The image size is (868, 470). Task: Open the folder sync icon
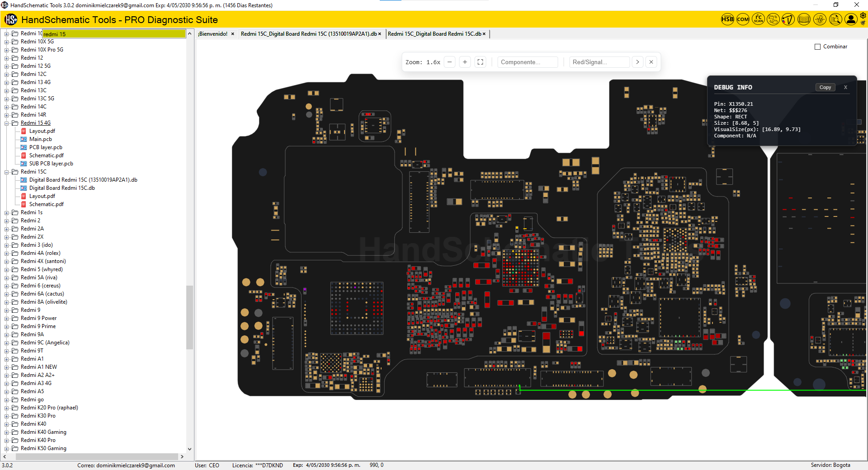pos(774,19)
